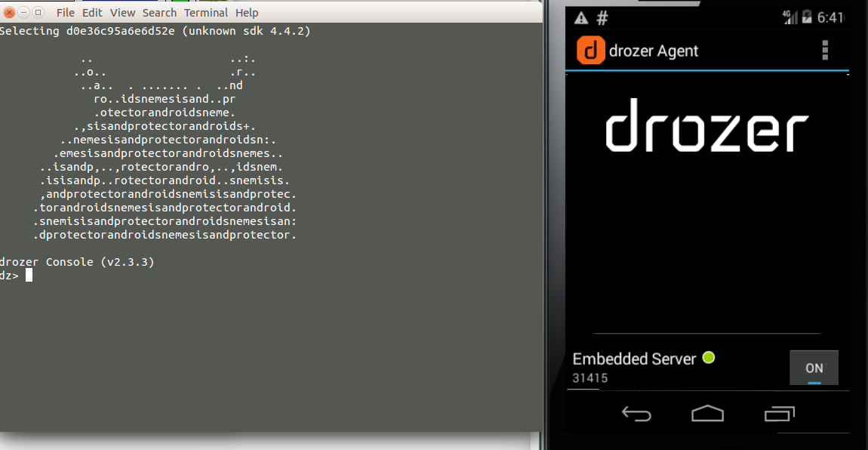This screenshot has height=450, width=868.
Task: Tap the green server status indicator dot
Action: coord(709,358)
